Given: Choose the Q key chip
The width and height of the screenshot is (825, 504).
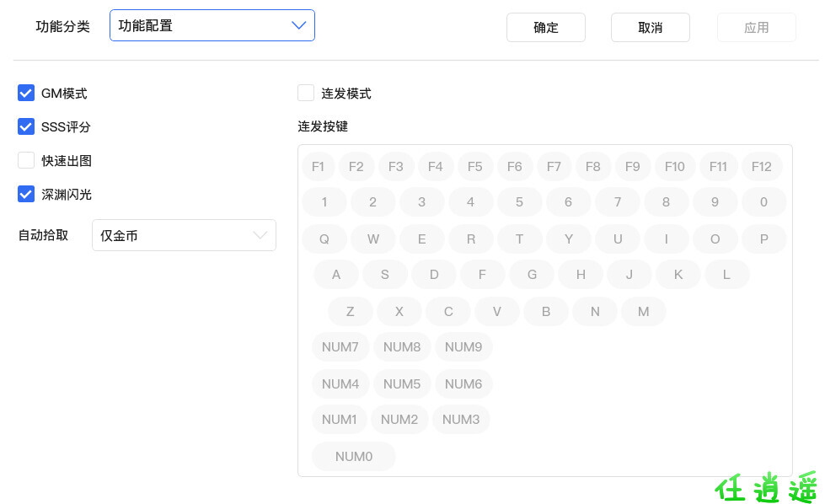Looking at the screenshot, I should click(x=324, y=239).
